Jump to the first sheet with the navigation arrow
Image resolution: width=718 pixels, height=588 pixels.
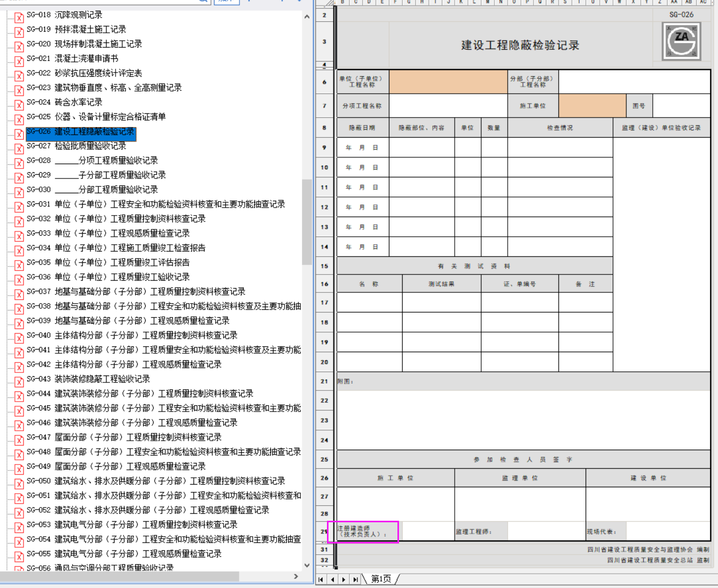[321, 580]
